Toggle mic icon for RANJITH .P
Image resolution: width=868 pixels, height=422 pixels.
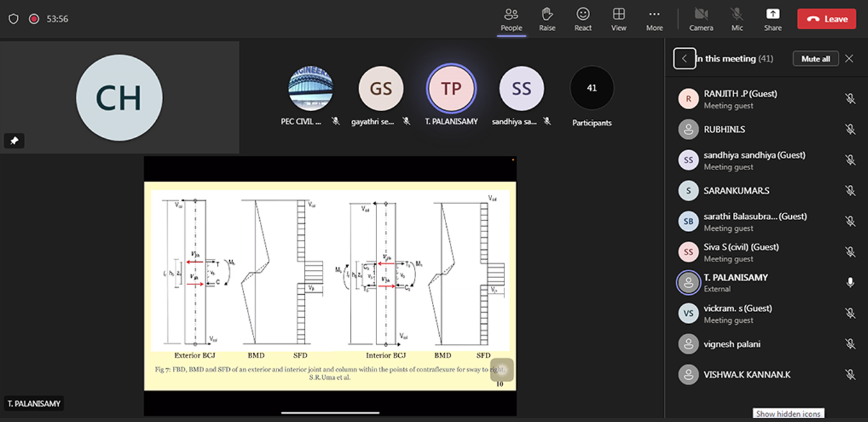coord(849,98)
